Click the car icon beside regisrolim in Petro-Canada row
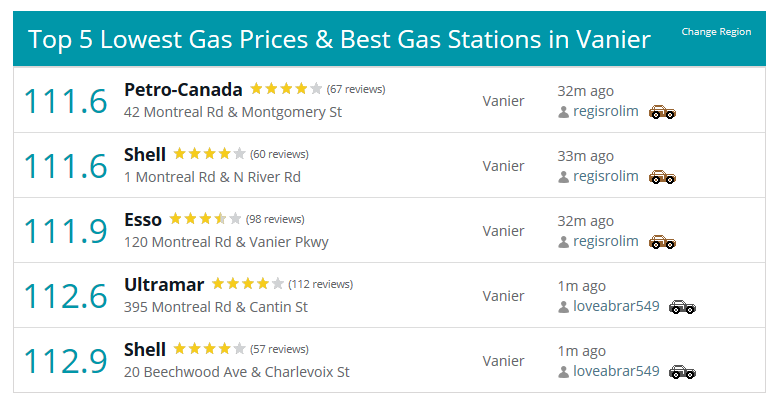Image resolution: width=779 pixels, height=402 pixels. tap(662, 112)
